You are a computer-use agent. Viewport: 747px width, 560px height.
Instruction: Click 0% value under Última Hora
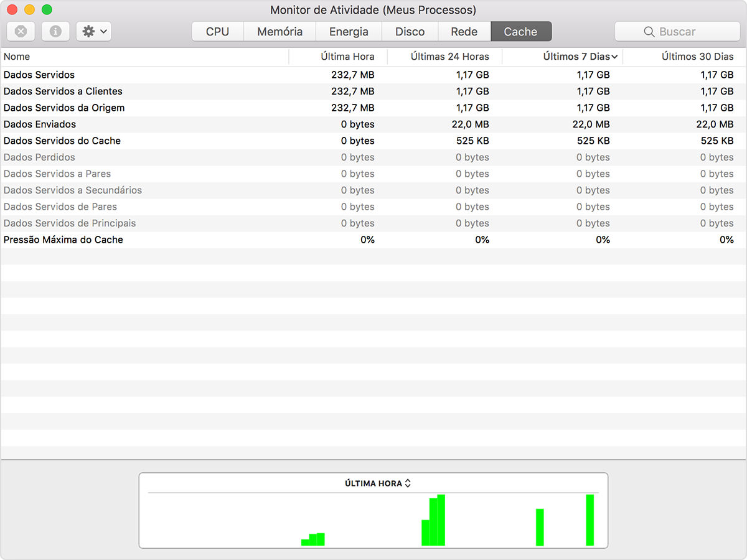pyautogui.click(x=367, y=240)
